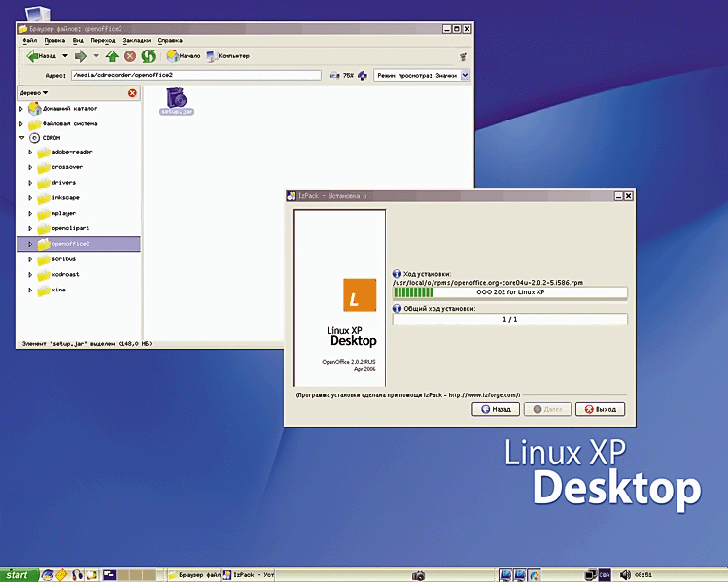Select the inkscape folder in tree
Viewport: 728px width, 582px height.
pos(58,198)
